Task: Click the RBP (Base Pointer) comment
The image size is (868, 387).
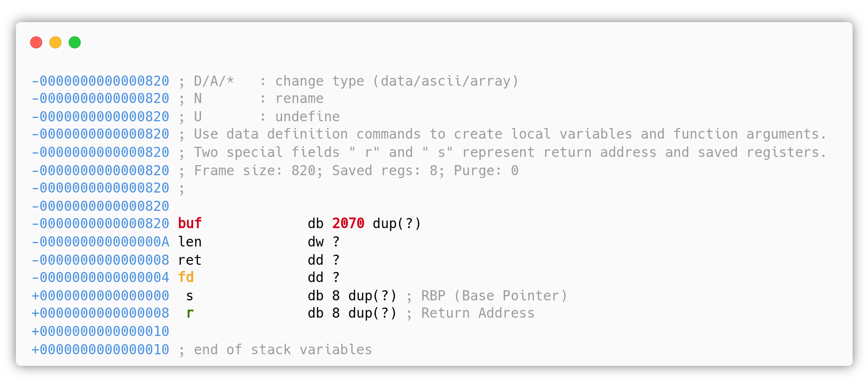Action: pyautogui.click(x=494, y=296)
